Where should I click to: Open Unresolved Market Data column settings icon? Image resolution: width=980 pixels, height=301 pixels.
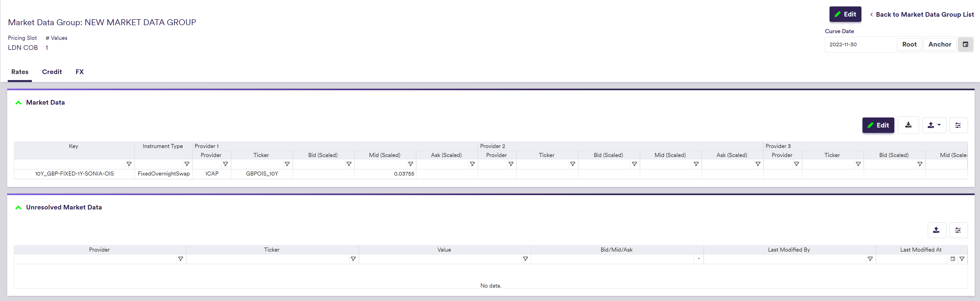(958, 230)
